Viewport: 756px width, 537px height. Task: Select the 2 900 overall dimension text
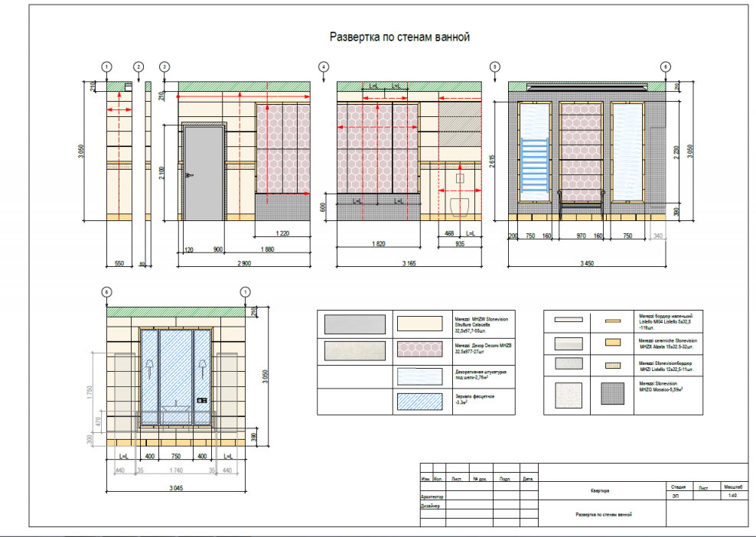click(x=244, y=262)
